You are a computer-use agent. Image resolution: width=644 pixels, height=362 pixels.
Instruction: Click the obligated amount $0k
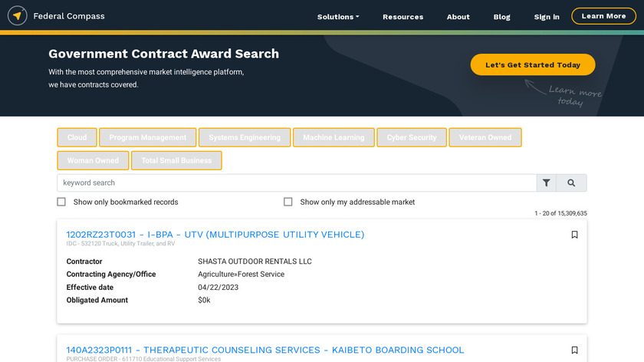pos(204,300)
